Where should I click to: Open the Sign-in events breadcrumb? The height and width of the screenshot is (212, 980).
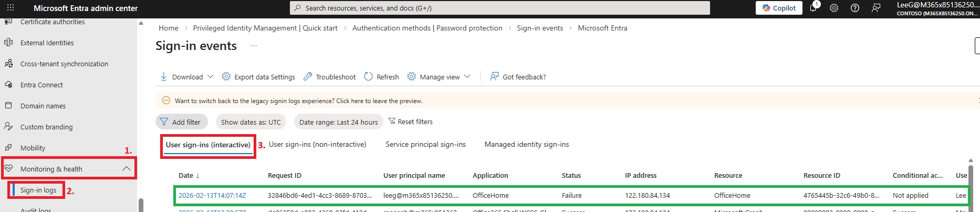click(x=540, y=28)
